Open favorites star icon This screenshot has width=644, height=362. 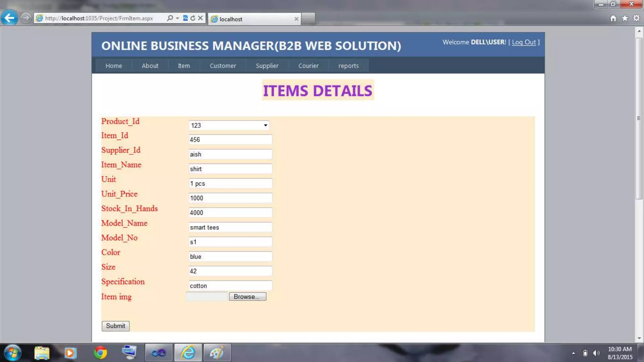tap(625, 18)
